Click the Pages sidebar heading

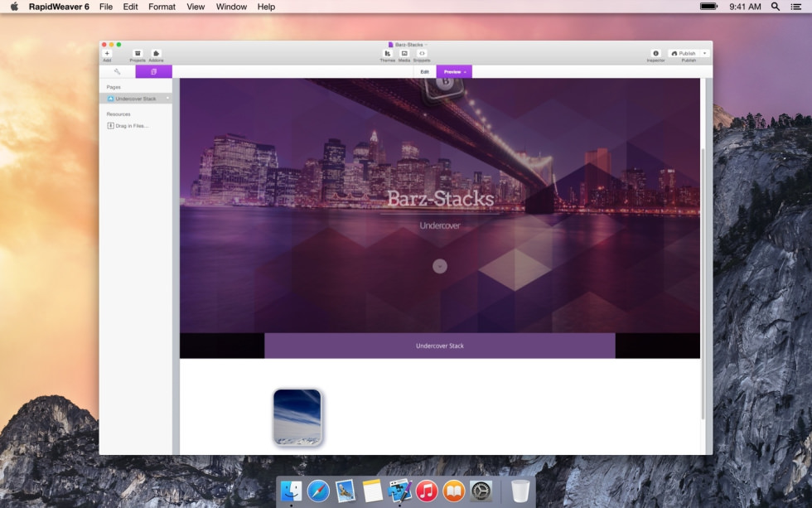point(114,87)
